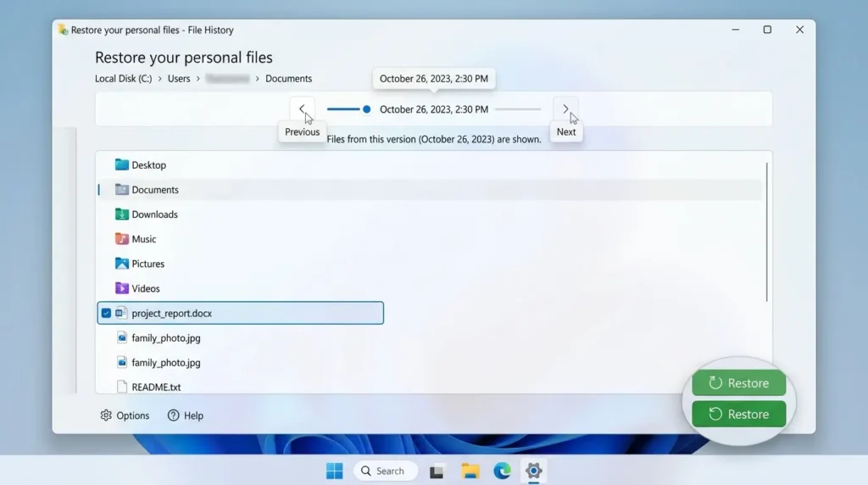The image size is (868, 485).
Task: Launch Microsoft Edge from the taskbar
Action: click(x=502, y=471)
